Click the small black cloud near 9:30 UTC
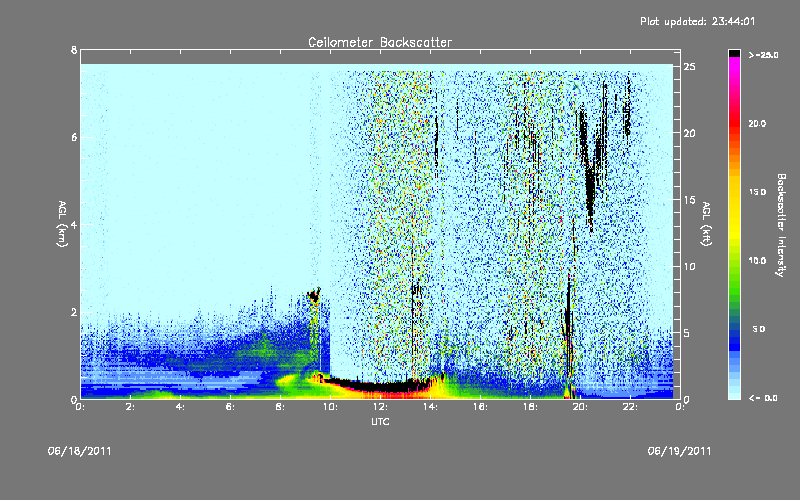 314,294
